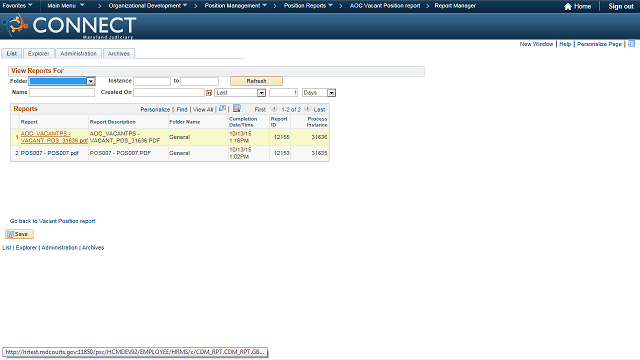Click Last link in Reports navigation

[319, 109]
